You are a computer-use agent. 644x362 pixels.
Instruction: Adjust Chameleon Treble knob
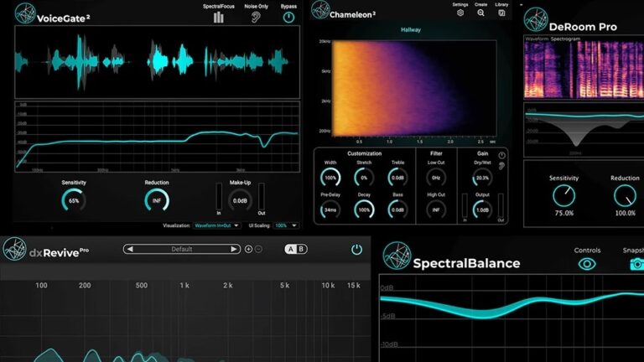tap(397, 178)
